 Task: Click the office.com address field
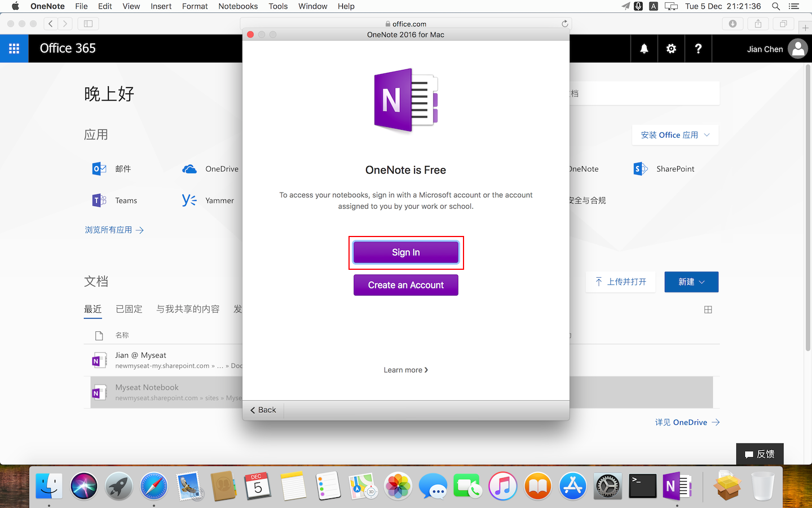point(406,24)
